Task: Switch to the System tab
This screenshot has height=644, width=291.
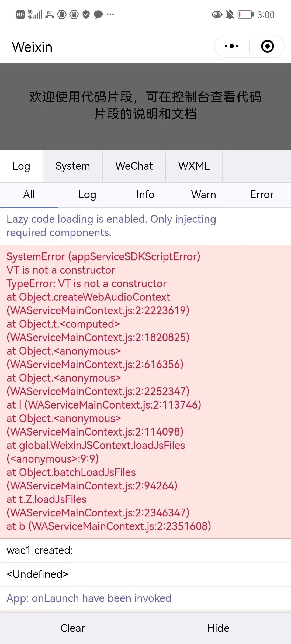Action: (73, 166)
